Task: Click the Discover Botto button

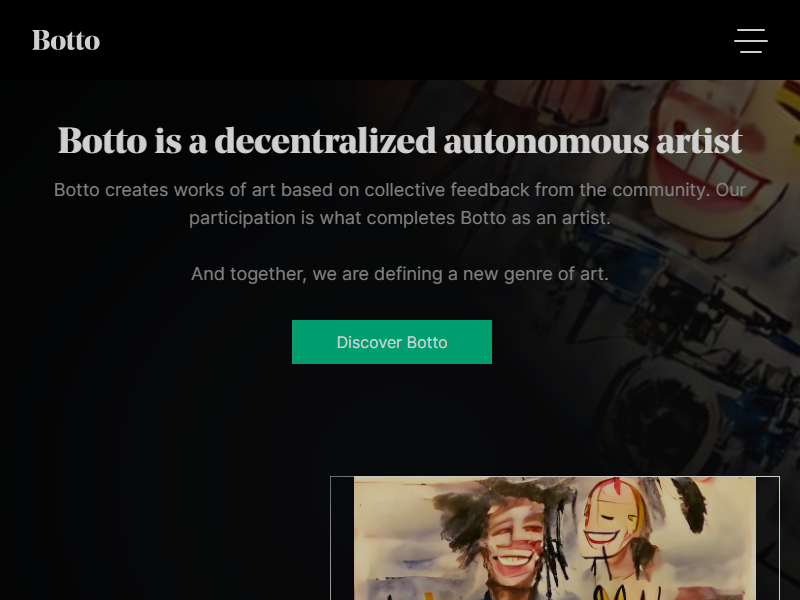Action: [x=392, y=342]
